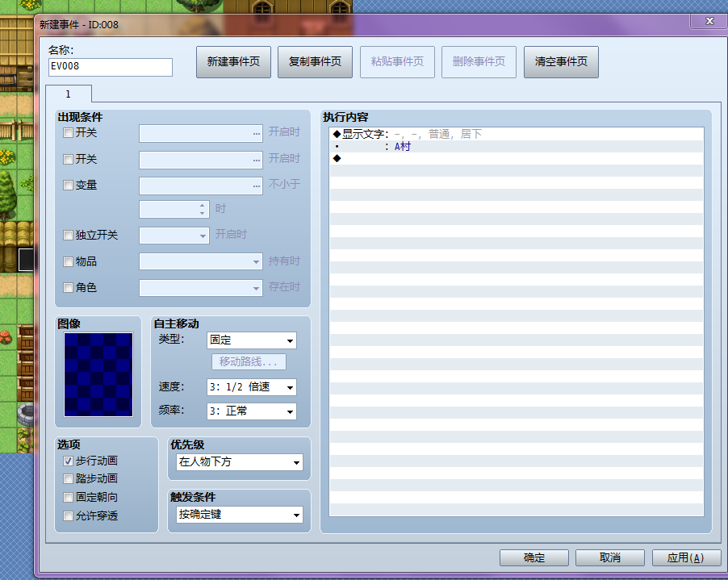Clear the page with 清空事件页
This screenshot has width=728, height=580.
point(561,62)
